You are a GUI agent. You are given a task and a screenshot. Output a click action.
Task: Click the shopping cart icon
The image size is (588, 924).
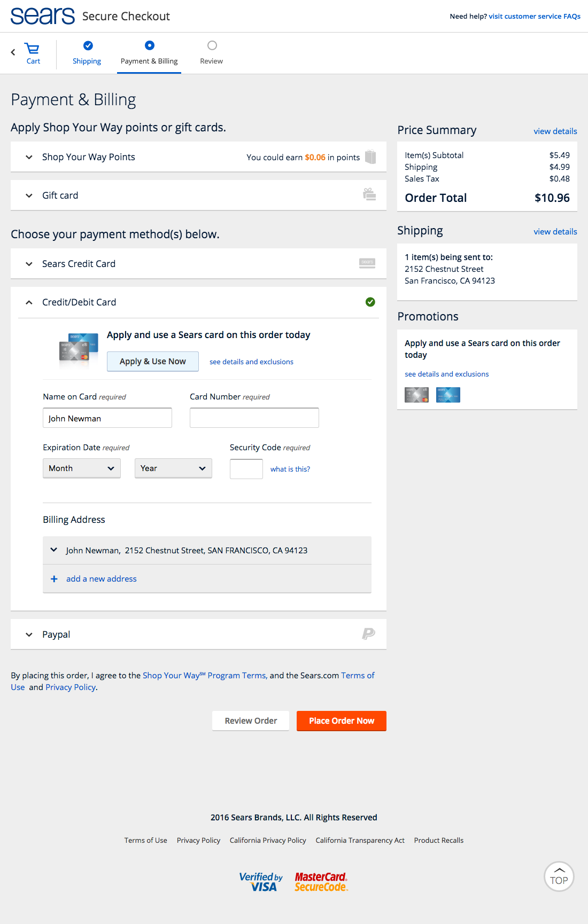(33, 49)
